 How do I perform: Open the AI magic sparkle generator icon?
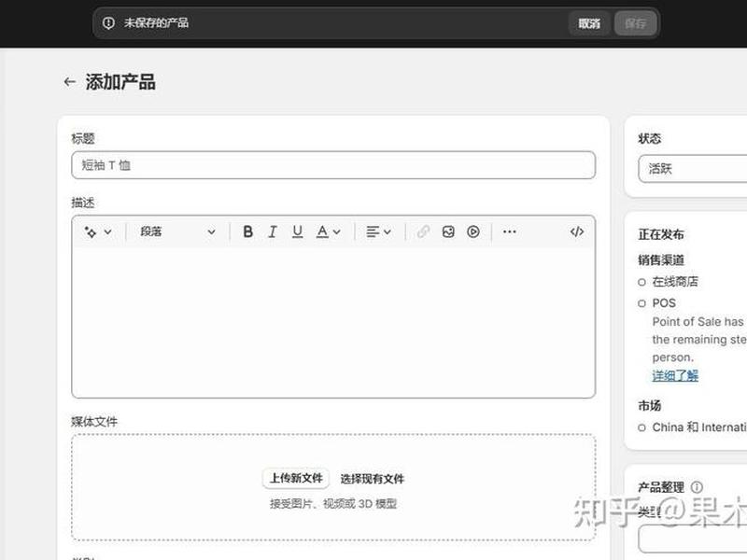(90, 231)
